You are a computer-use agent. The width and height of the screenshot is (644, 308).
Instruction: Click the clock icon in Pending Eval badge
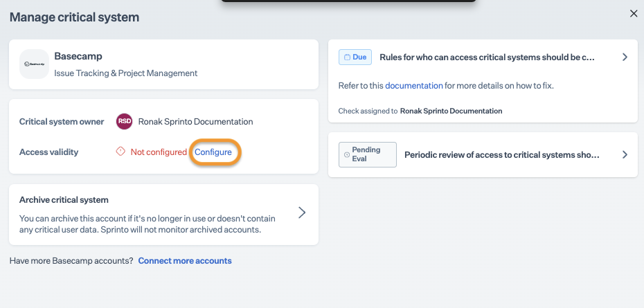[x=347, y=155]
